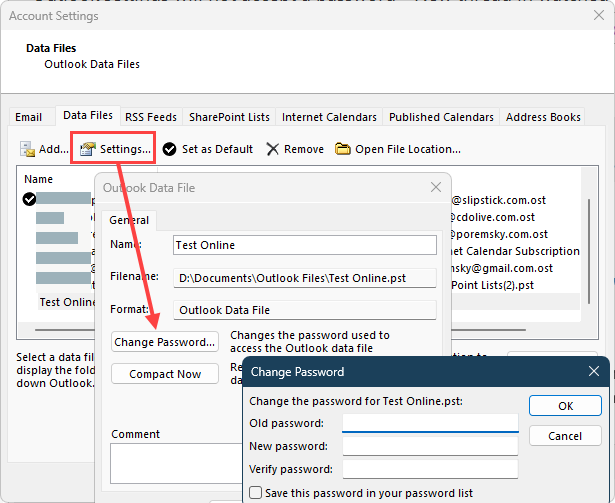Select the Test Online data file row

(x=67, y=301)
